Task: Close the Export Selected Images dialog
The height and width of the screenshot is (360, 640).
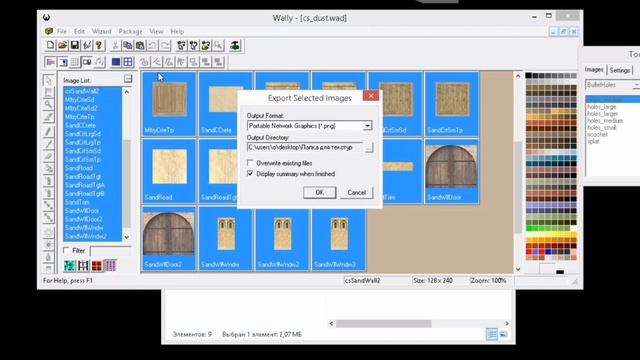Action: pos(371,96)
